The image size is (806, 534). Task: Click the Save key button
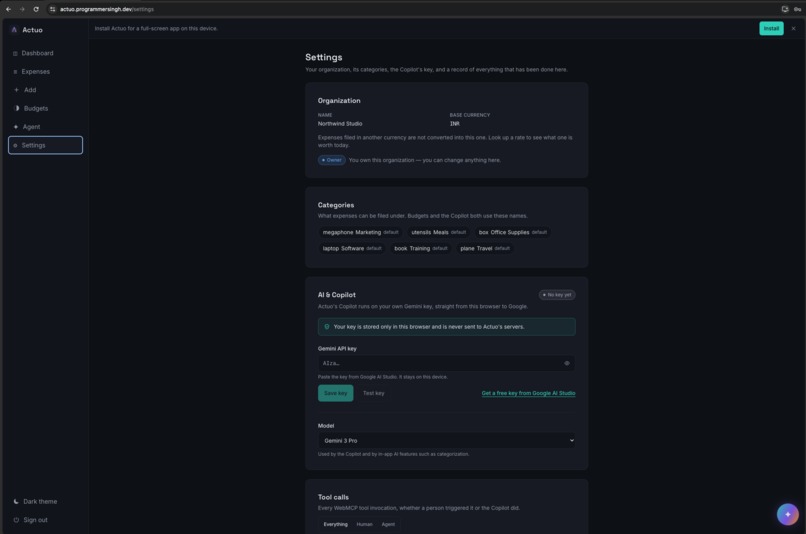335,393
